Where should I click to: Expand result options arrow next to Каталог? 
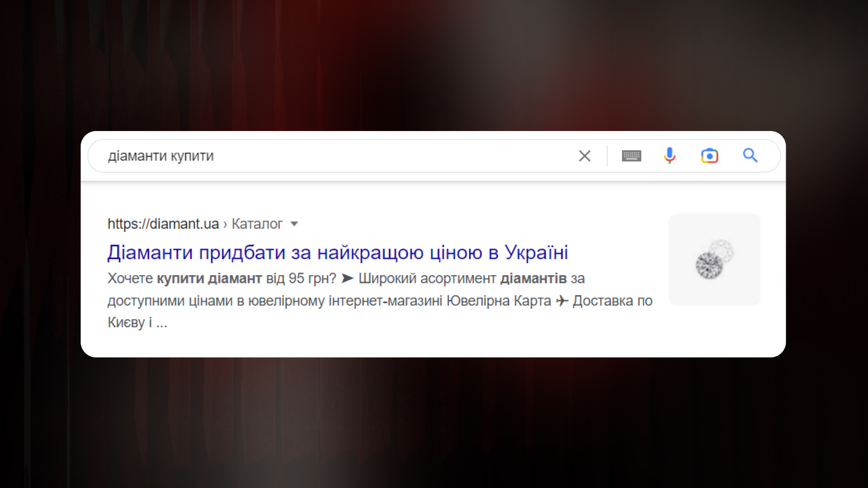tap(294, 224)
